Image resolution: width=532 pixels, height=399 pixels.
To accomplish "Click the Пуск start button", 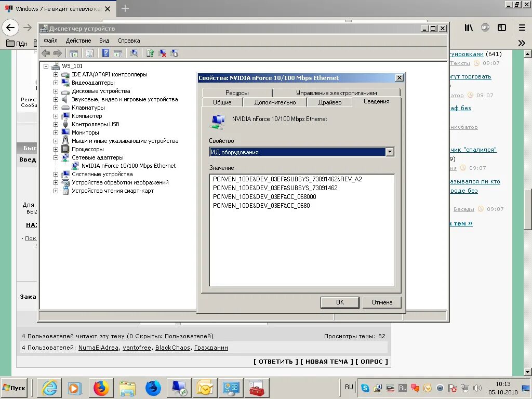I will click(x=14, y=388).
